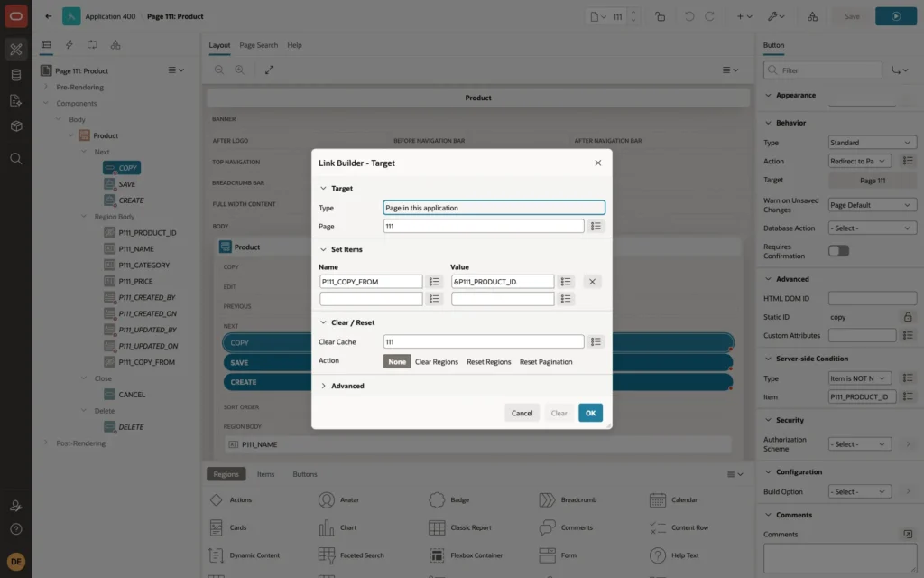Go back using the arrow icon
Image resolution: width=924 pixels, height=578 pixels.
[49, 16]
